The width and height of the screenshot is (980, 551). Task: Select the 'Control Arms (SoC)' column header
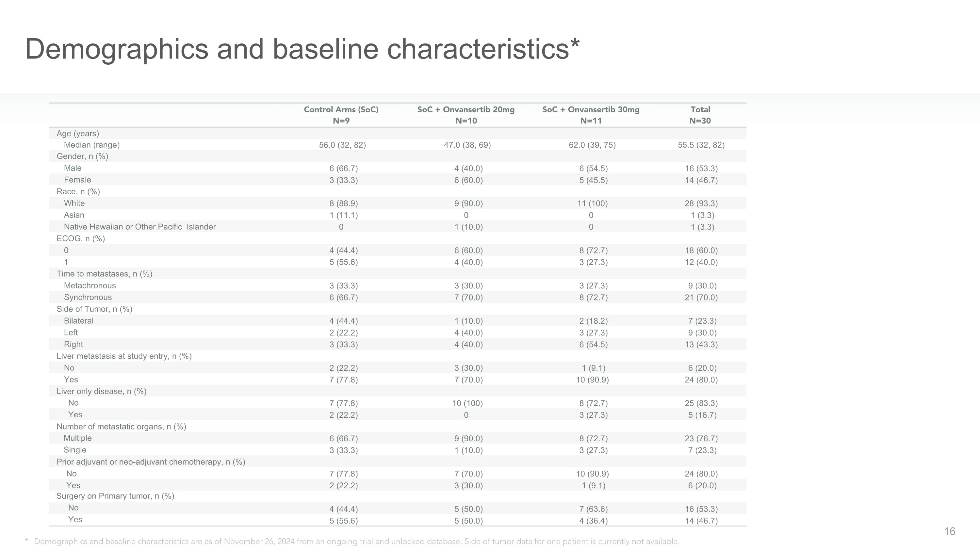coord(341,115)
